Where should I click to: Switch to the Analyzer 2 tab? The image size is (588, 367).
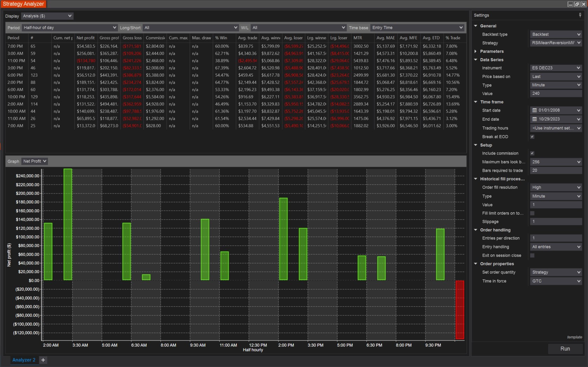24,360
